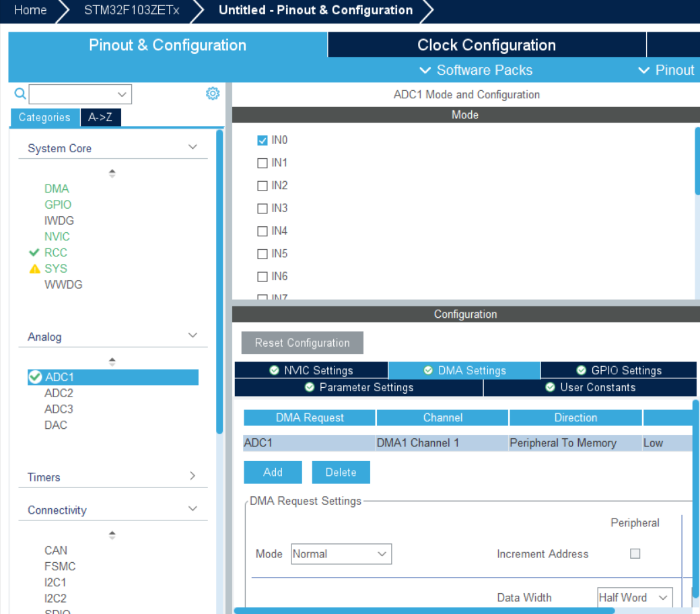The width and height of the screenshot is (700, 614).
Task: Click the search magnifier icon
Action: 20,94
